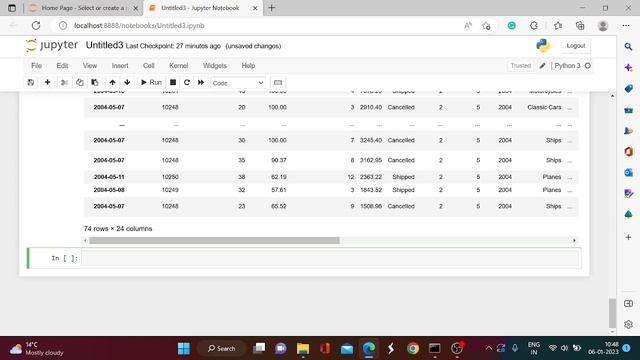Paste cells below toolbar icon
640x360 pixels.
click(95, 82)
